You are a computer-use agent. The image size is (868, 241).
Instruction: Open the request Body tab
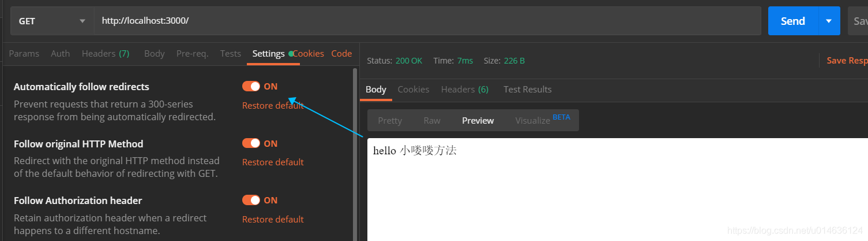[x=155, y=53]
